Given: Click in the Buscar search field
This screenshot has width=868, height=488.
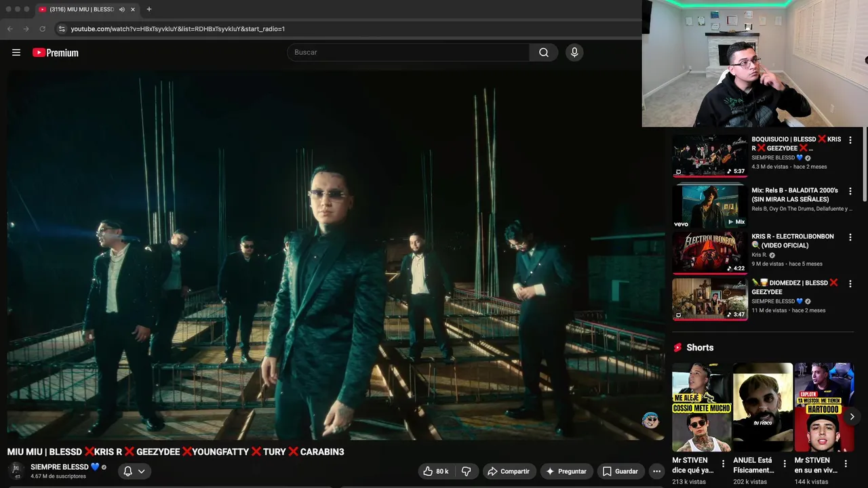Looking at the screenshot, I should pos(408,52).
